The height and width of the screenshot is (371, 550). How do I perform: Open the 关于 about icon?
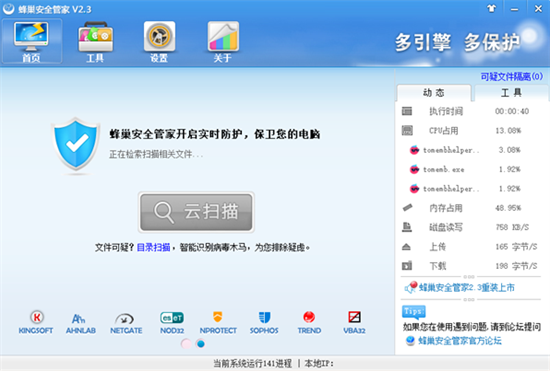coord(223,41)
